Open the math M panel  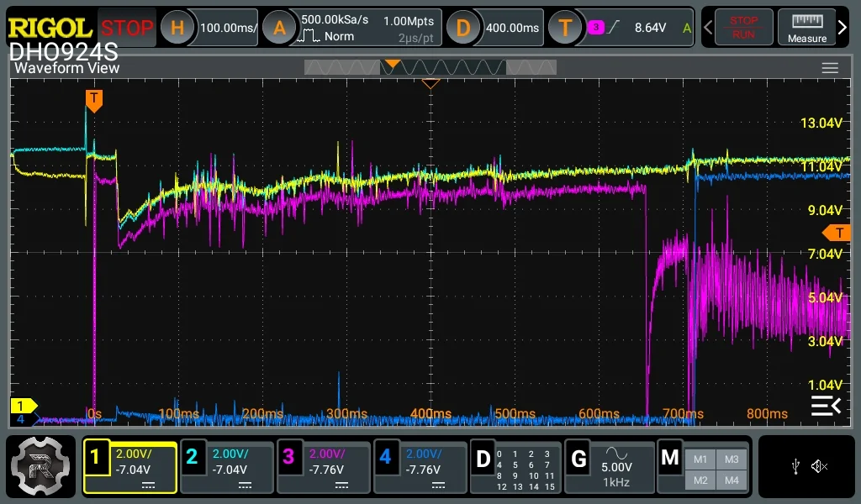coord(704,468)
